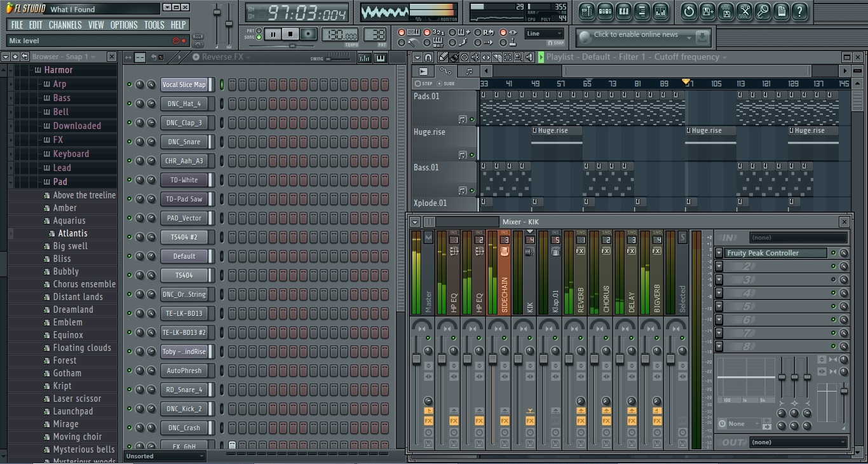Open the mixer output destination dropdown
The width and height of the screenshot is (868, 464).
click(799, 442)
